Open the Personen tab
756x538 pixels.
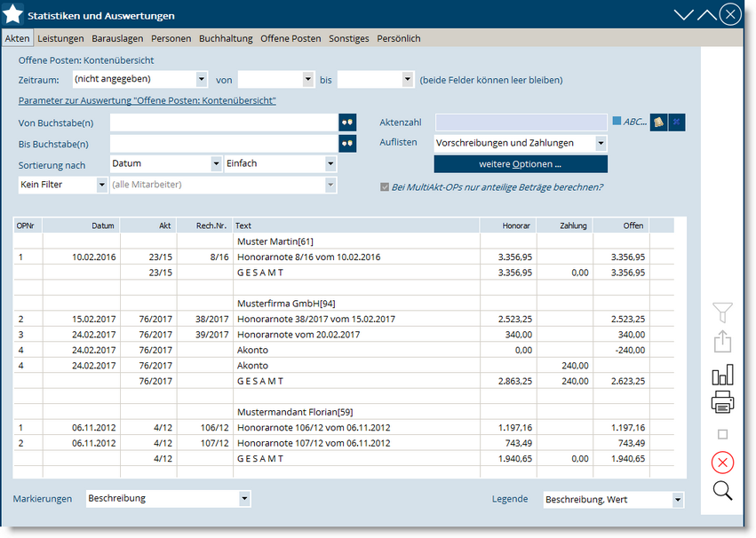click(x=171, y=38)
